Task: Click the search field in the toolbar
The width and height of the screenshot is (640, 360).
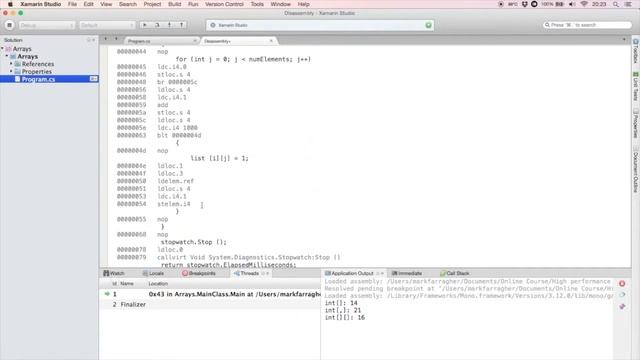Action: (587, 25)
